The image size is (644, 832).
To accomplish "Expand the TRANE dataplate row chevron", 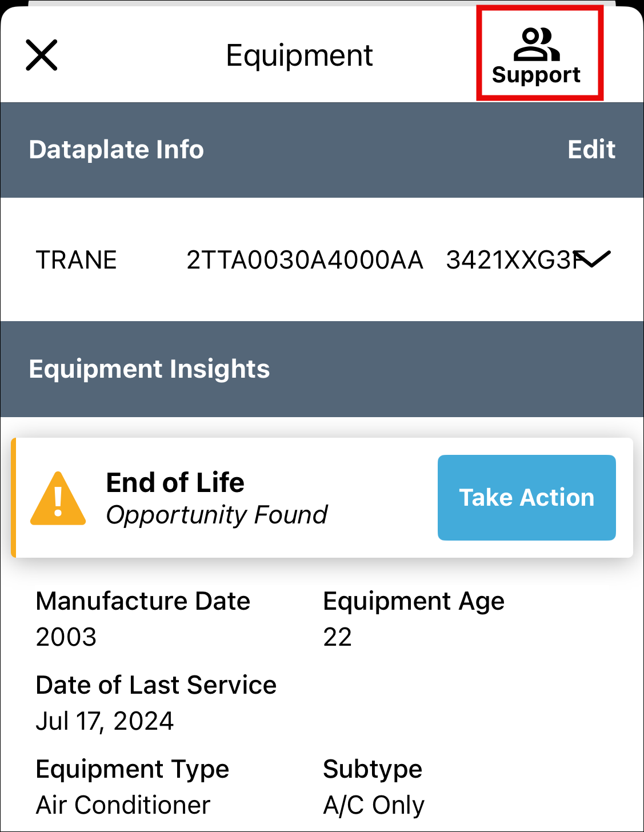I will (x=595, y=259).
